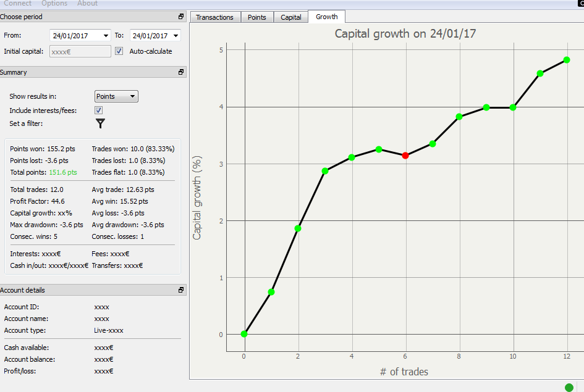Click the Profit Factor: 44.6 text

point(37,201)
